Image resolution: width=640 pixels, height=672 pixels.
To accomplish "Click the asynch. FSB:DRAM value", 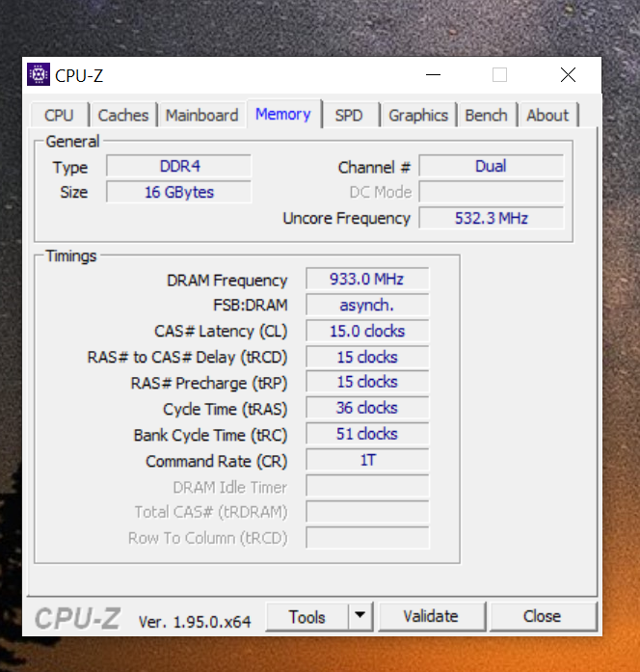I will click(x=367, y=305).
